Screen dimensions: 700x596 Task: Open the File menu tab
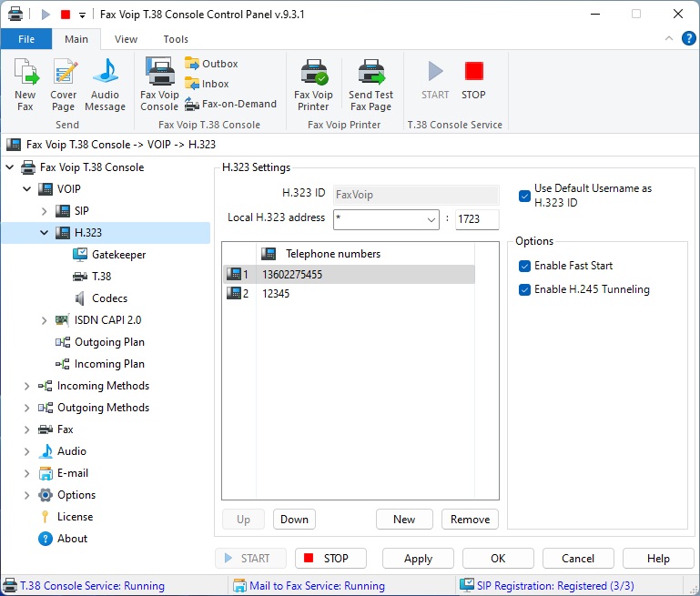click(26, 39)
